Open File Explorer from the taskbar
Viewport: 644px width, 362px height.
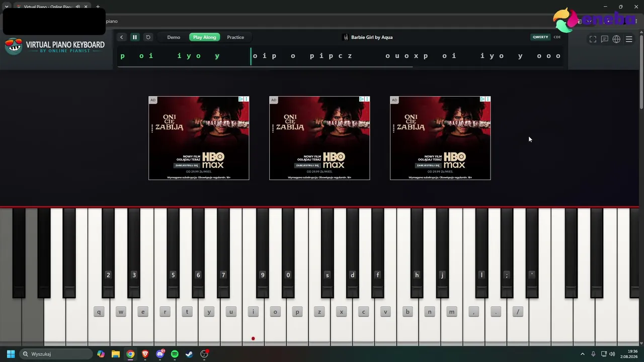click(116, 354)
